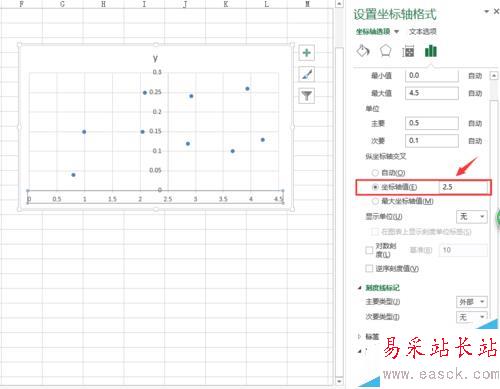The height and width of the screenshot is (389, 500).
Task: Click the 纵坐标轴交叉 heading text
Action: tap(386, 156)
